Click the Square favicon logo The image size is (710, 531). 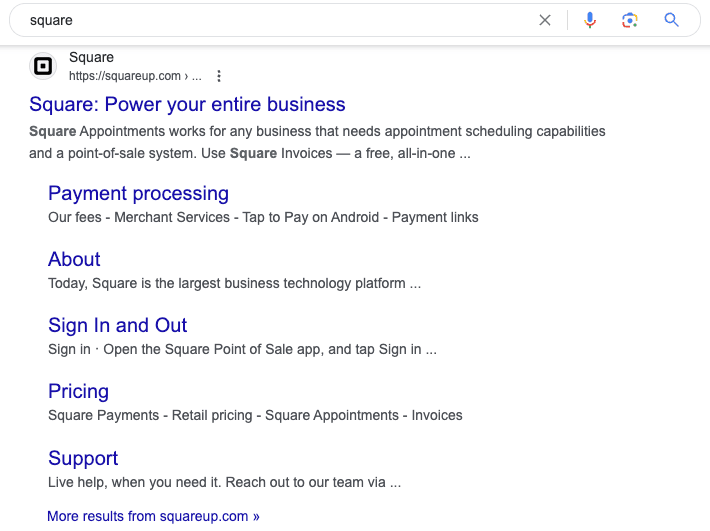pyautogui.click(x=43, y=66)
